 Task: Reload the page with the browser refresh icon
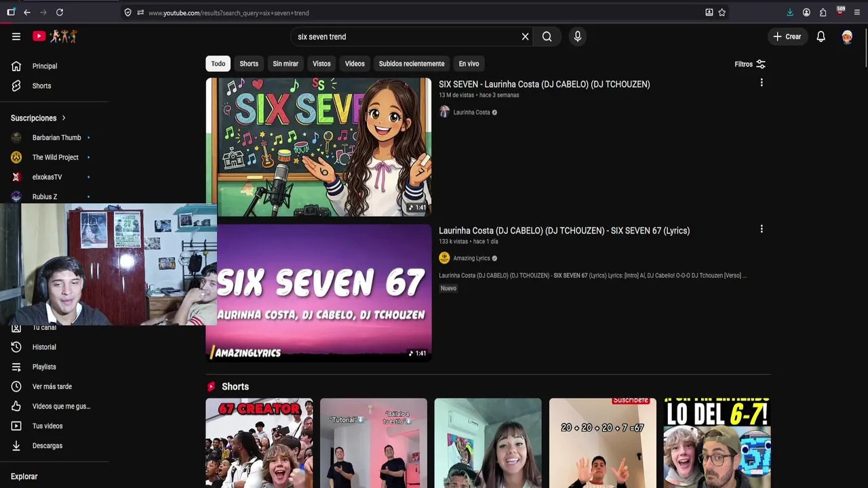click(60, 12)
